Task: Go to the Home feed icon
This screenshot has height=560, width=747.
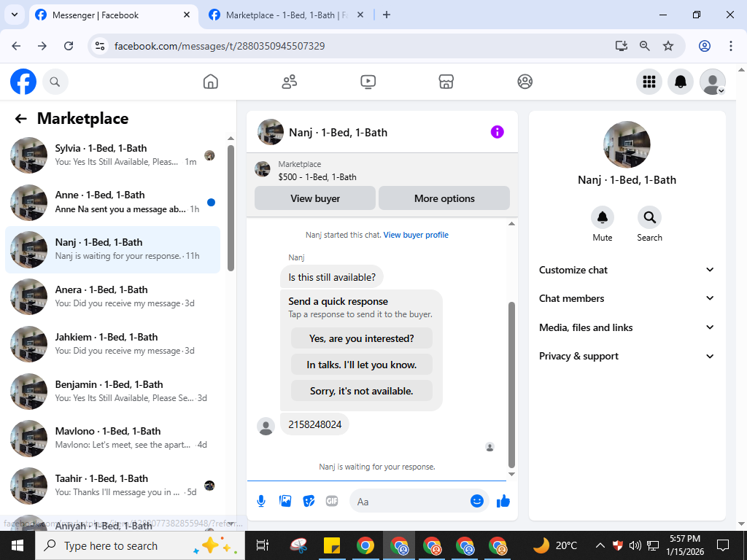Action: click(x=211, y=82)
